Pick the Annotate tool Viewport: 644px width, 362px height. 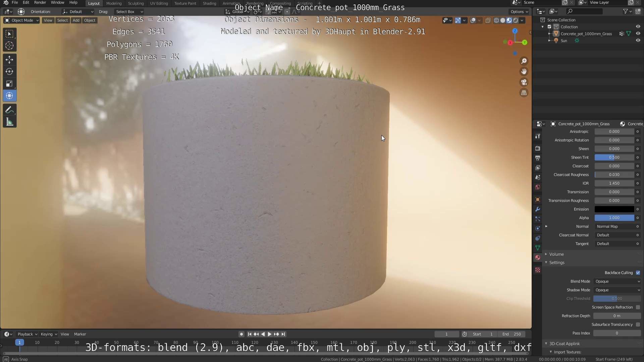point(9,110)
